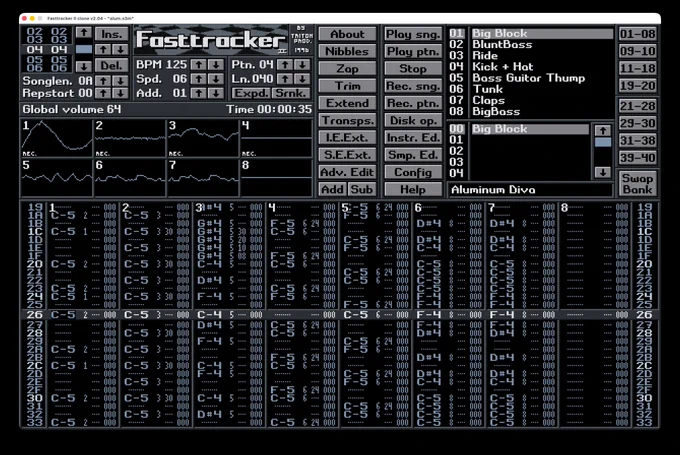Image resolution: width=680 pixels, height=455 pixels.
Task: Open the About screen
Action: (x=347, y=34)
